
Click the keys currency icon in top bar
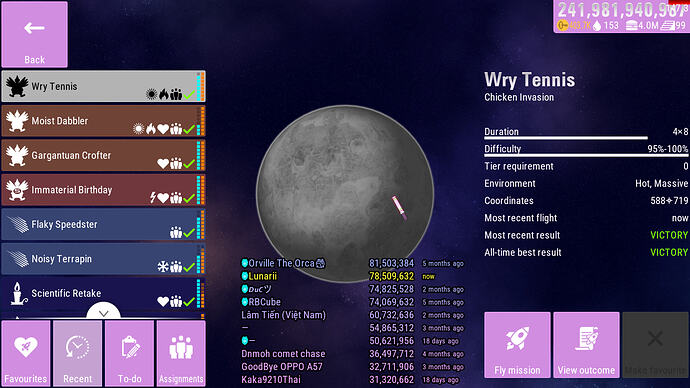click(x=563, y=26)
